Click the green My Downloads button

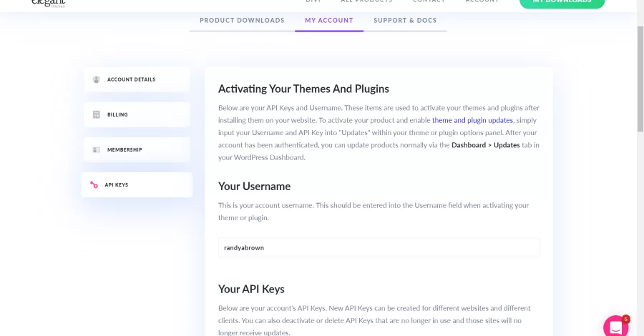tap(562, 4)
